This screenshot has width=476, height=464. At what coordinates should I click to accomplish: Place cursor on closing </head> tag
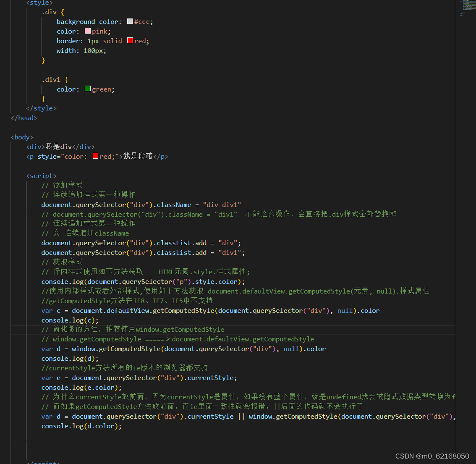pos(24,118)
